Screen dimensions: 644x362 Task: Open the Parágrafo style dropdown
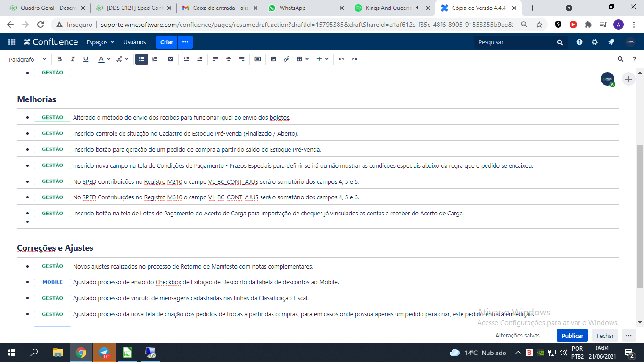click(28, 59)
